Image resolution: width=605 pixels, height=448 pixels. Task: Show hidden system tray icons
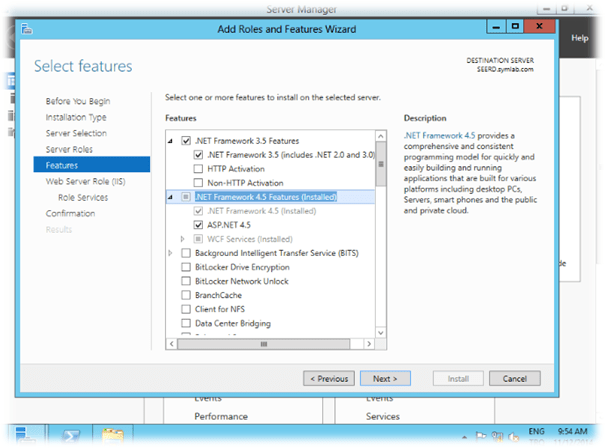coord(466,437)
